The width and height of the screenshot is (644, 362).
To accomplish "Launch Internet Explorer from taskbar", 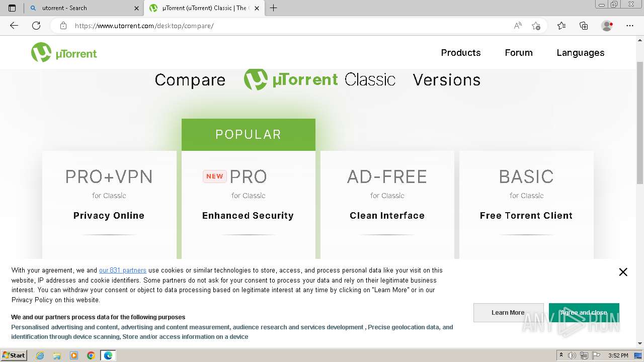I will [x=40, y=355].
